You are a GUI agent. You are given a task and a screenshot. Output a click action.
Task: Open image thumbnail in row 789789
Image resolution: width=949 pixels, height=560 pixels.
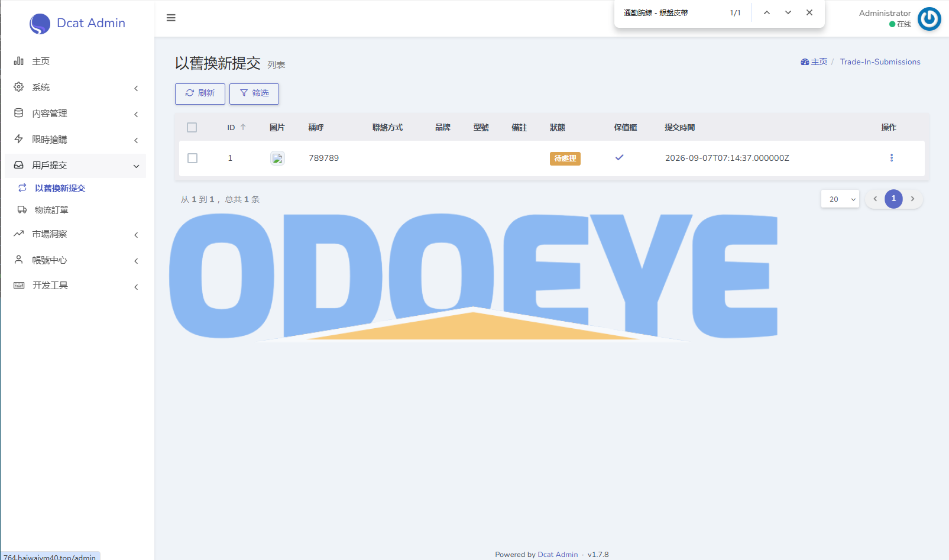pos(277,158)
